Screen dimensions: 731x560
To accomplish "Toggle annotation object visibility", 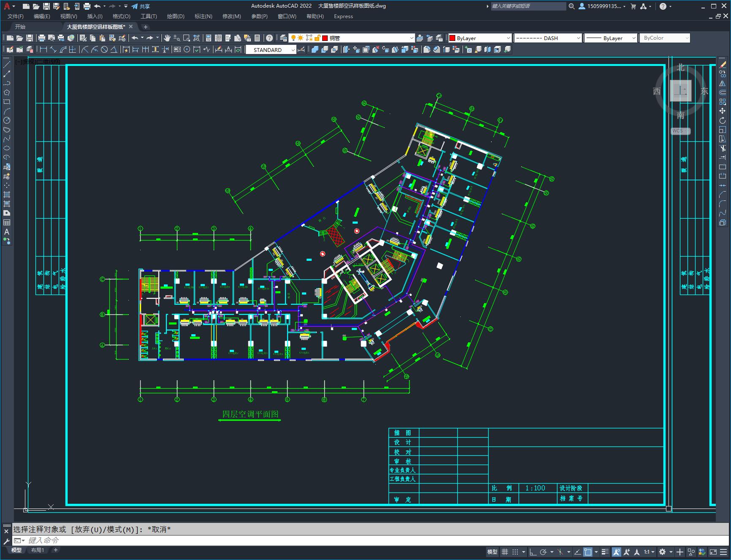I will point(617,552).
